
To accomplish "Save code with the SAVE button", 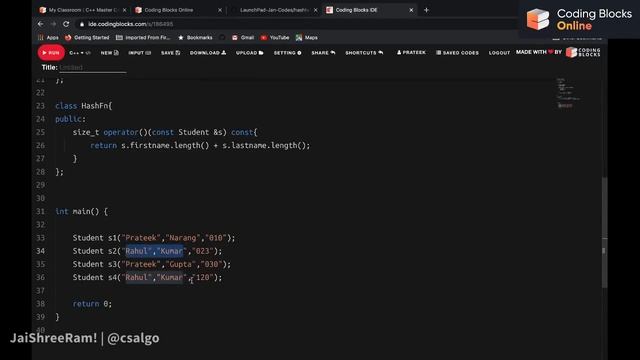I will (170, 53).
